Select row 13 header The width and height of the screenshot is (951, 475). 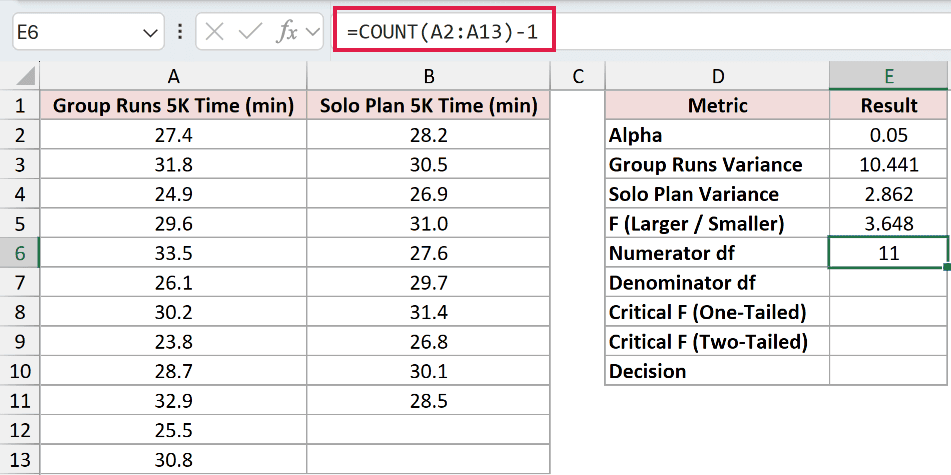20,460
